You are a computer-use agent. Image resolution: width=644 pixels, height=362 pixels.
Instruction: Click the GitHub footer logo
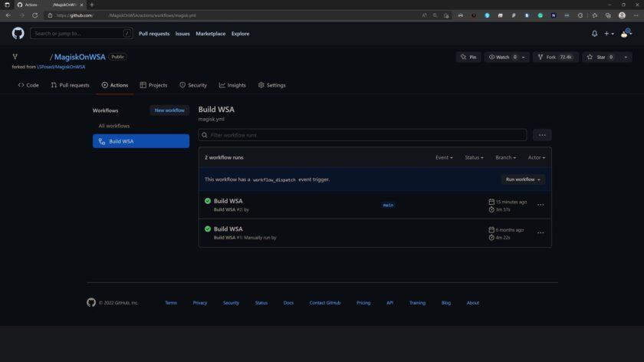tap(91, 303)
